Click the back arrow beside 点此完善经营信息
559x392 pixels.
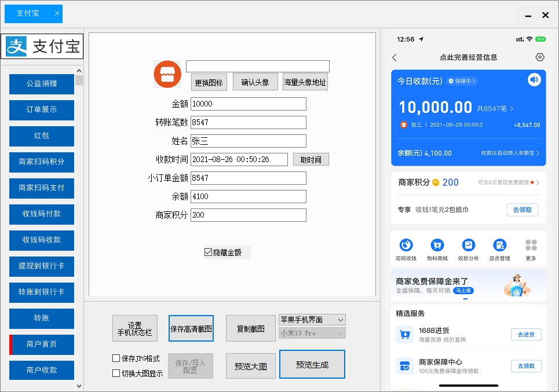tap(394, 57)
